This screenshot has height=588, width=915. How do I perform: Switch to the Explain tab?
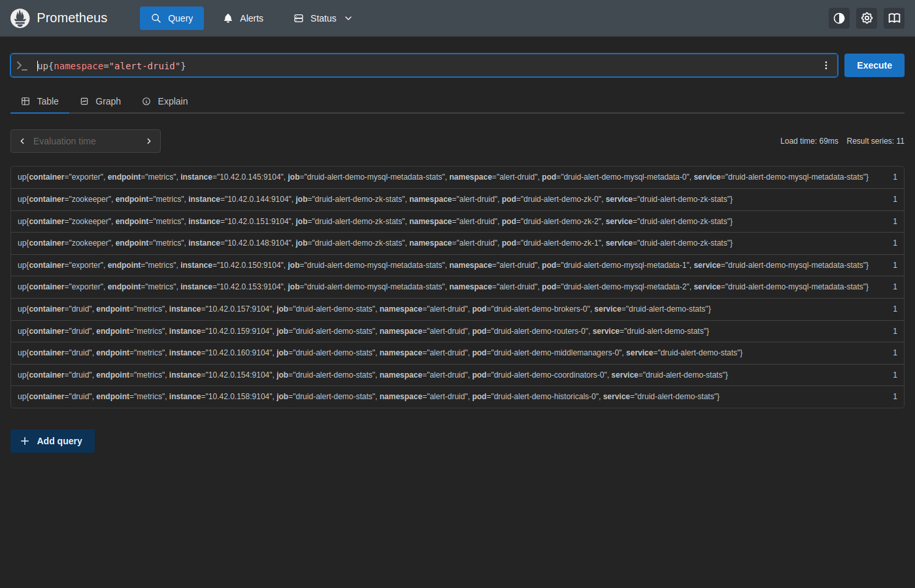tap(165, 101)
